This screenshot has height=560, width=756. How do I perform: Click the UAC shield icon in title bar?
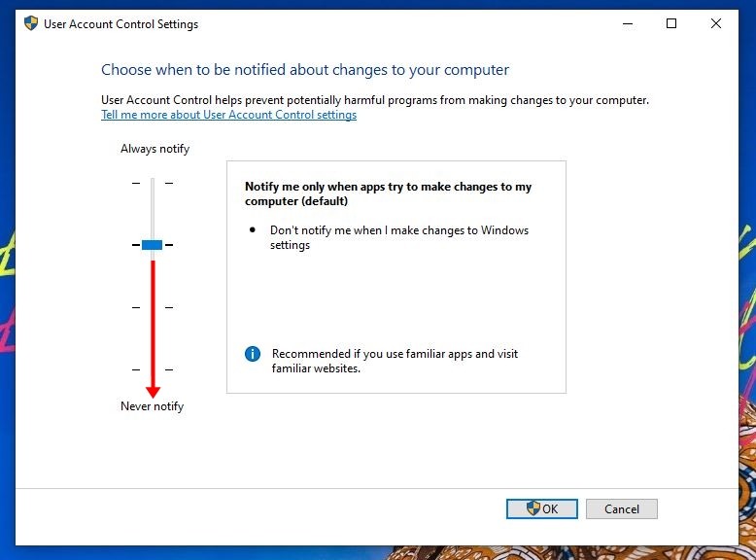click(x=31, y=23)
